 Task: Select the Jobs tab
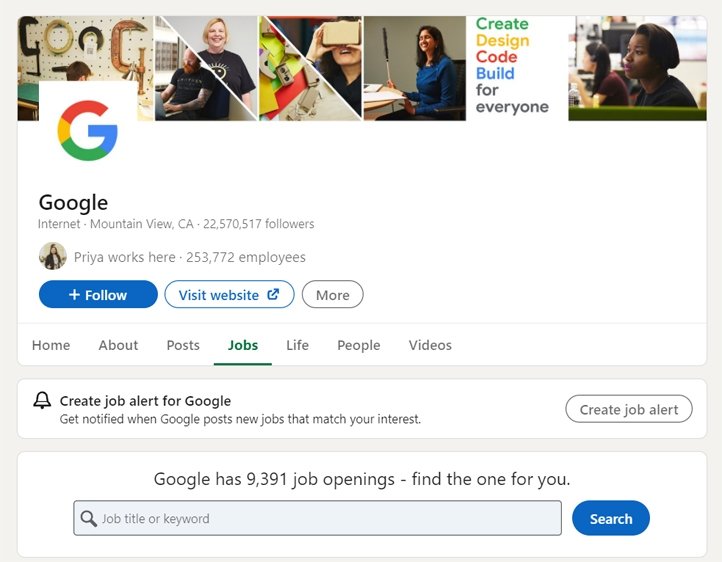coord(243,345)
